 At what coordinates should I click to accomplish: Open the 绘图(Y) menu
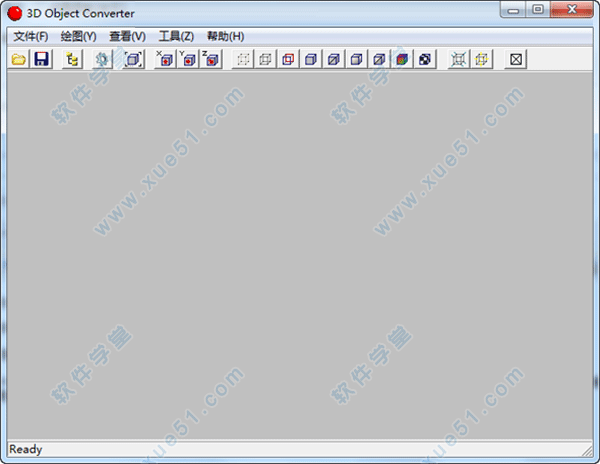(78, 36)
